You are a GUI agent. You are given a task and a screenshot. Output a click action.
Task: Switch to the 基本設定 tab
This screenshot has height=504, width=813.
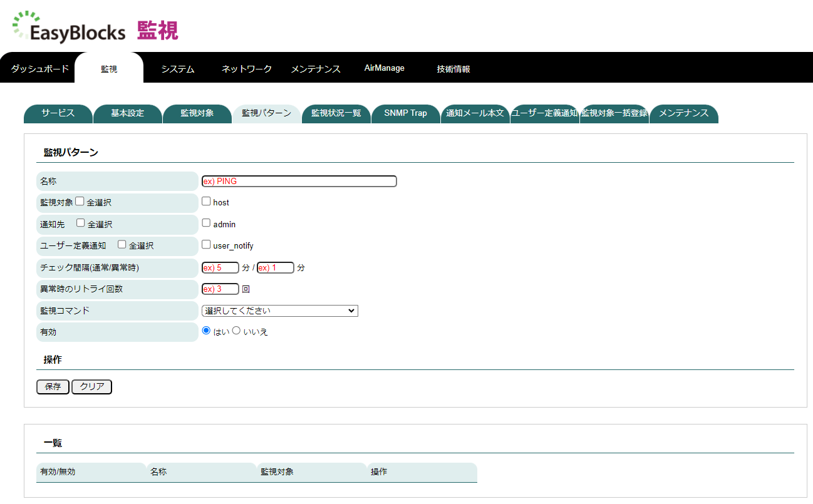[x=128, y=113]
